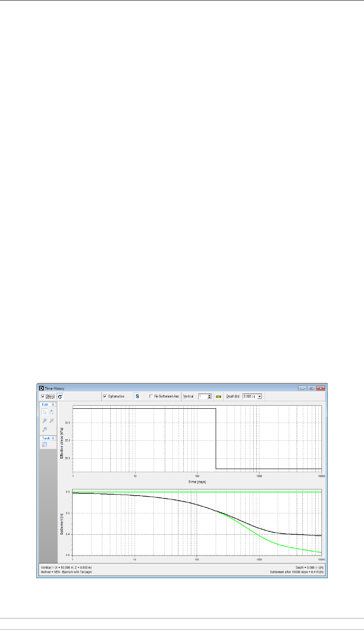Click the 'Settlement [m]' axis label
The image size is (364, 630).
tap(62, 524)
